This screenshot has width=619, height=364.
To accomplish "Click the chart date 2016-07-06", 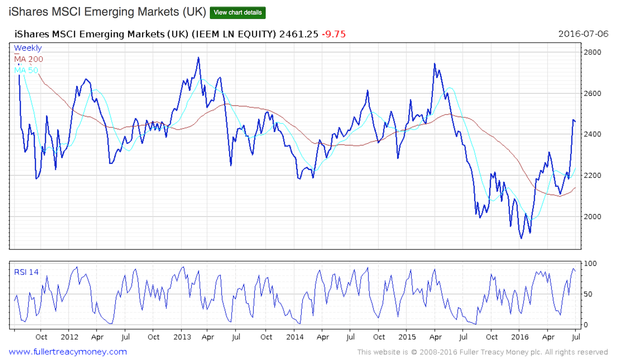I will (x=583, y=34).
